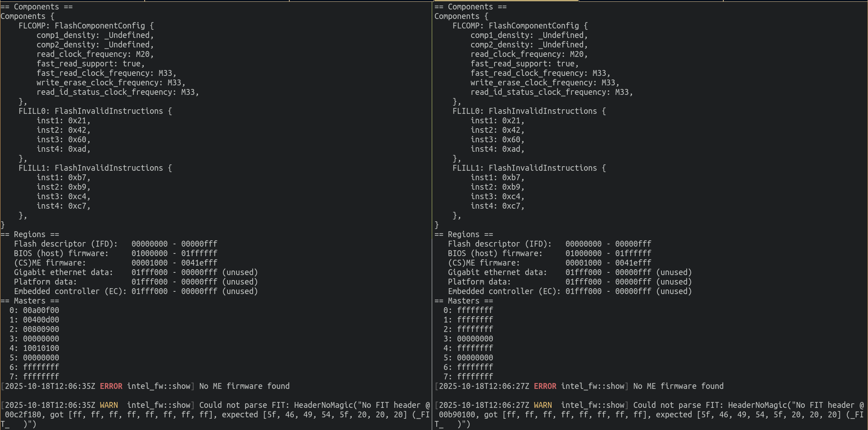Click master 4 value 10010100 in left pane
Screen dimensions: 868x430
coord(41,348)
